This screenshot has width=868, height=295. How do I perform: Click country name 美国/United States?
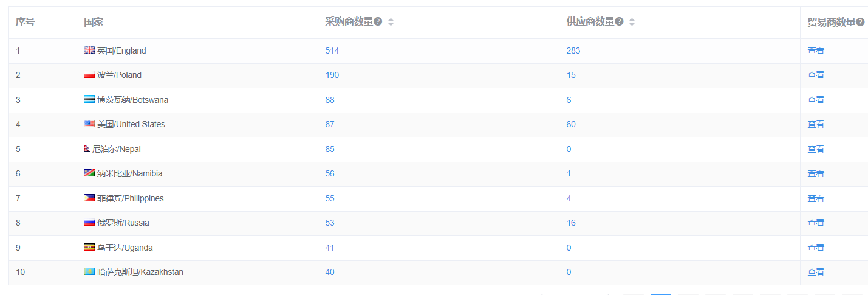(x=131, y=124)
